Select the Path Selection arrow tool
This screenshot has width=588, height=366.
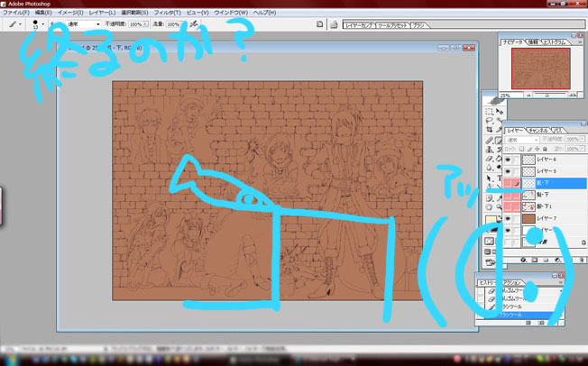(489, 178)
